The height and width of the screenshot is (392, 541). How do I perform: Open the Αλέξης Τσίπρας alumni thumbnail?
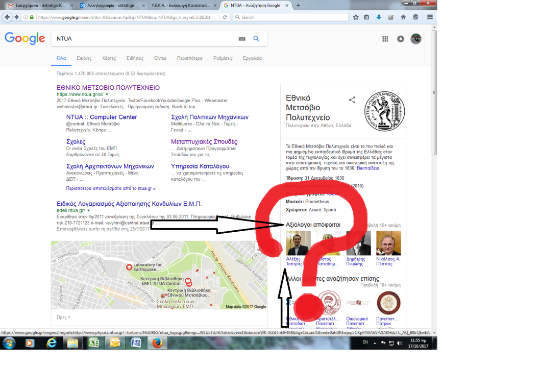[298, 243]
